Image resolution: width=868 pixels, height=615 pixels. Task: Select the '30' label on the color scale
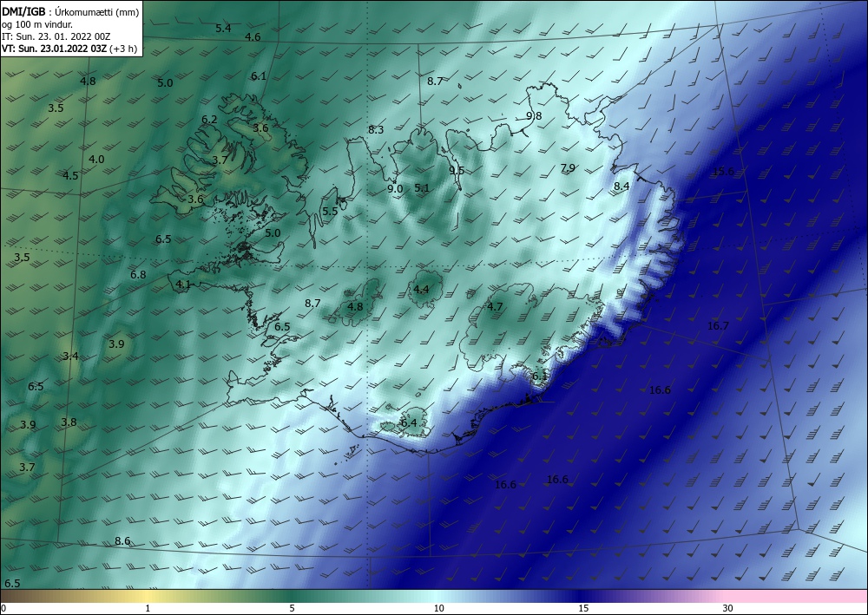tap(728, 608)
